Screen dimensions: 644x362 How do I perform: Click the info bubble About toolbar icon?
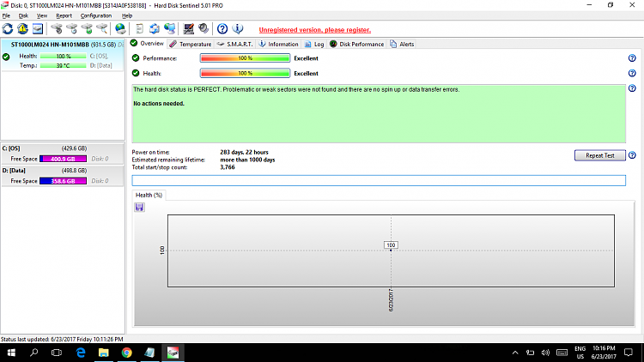pos(237,28)
